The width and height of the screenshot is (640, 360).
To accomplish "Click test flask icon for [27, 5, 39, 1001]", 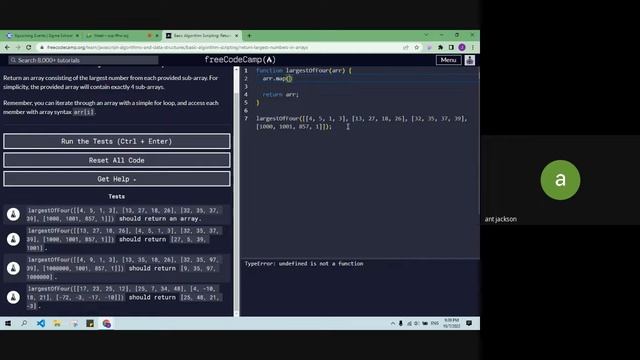I will (13, 239).
